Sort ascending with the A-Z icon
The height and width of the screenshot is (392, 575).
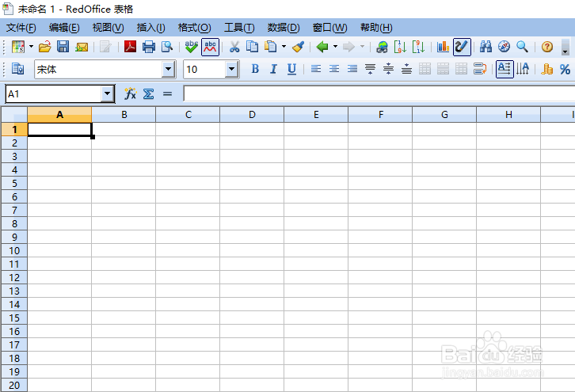[x=400, y=47]
